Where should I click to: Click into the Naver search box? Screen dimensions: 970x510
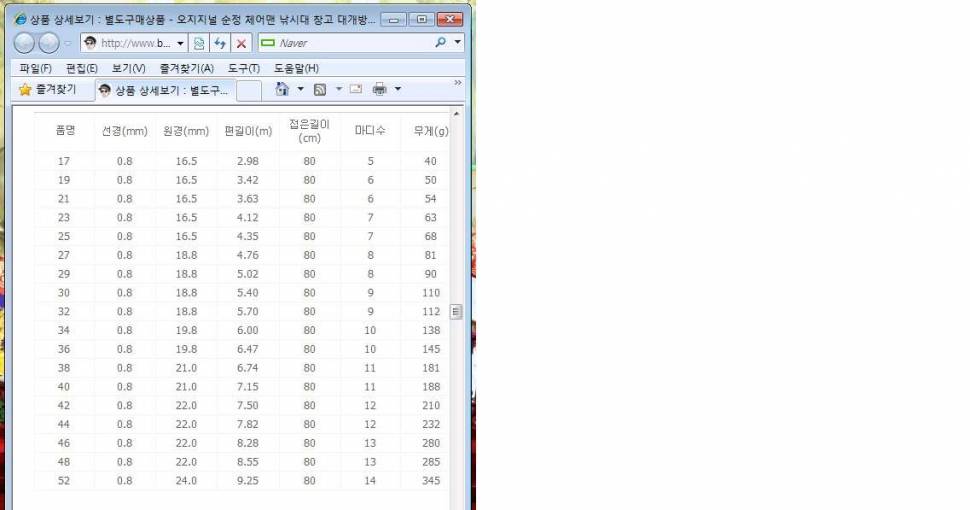click(354, 43)
